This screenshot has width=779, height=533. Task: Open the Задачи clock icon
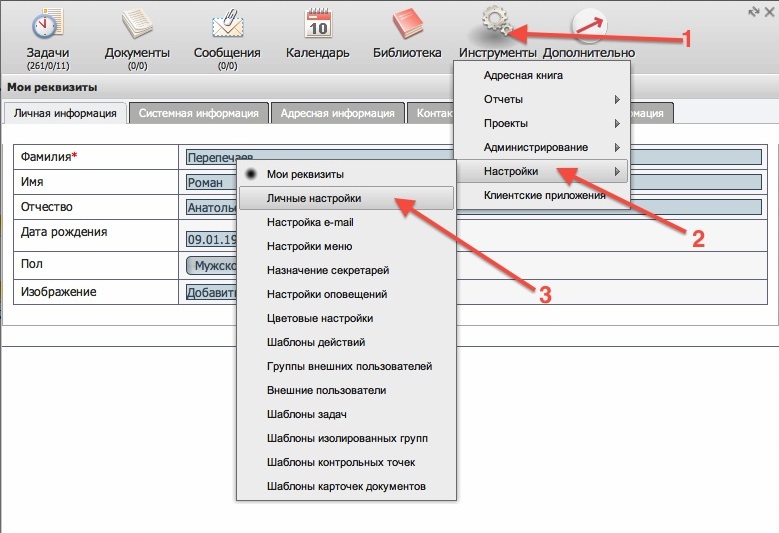[46, 24]
